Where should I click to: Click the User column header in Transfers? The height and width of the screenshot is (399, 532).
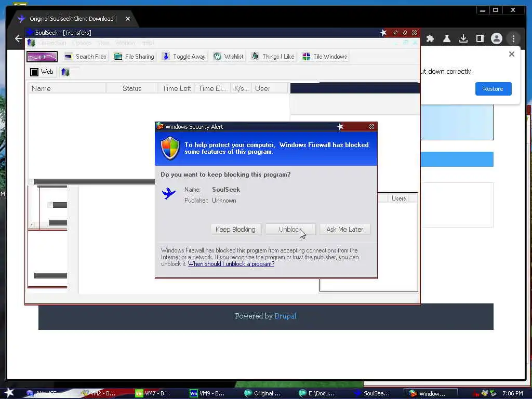coord(270,88)
